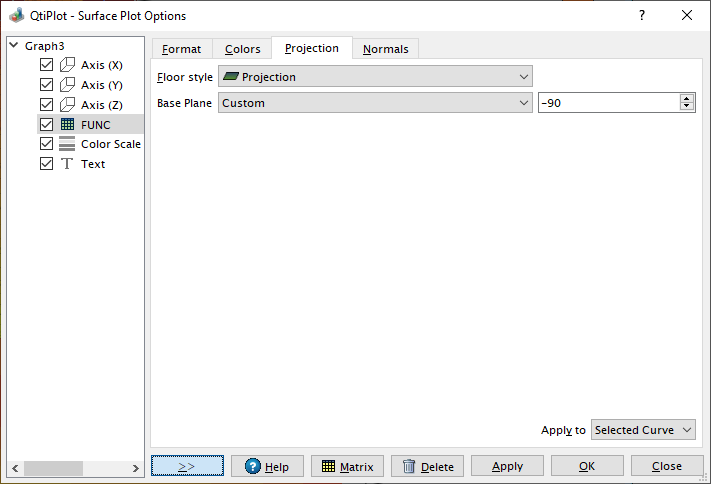Screen dimensions: 711x484
Task: Select the FUNC matrix grid icon
Action: click(67, 124)
